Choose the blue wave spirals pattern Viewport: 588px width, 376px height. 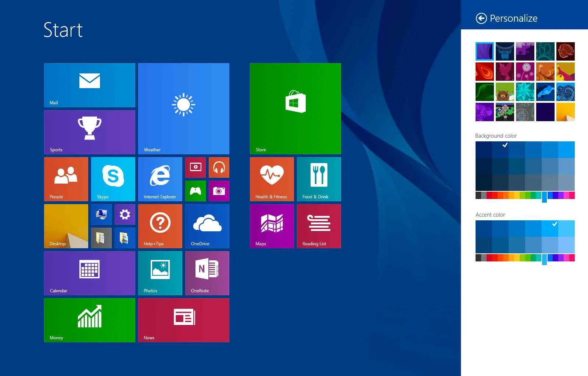coord(566,92)
